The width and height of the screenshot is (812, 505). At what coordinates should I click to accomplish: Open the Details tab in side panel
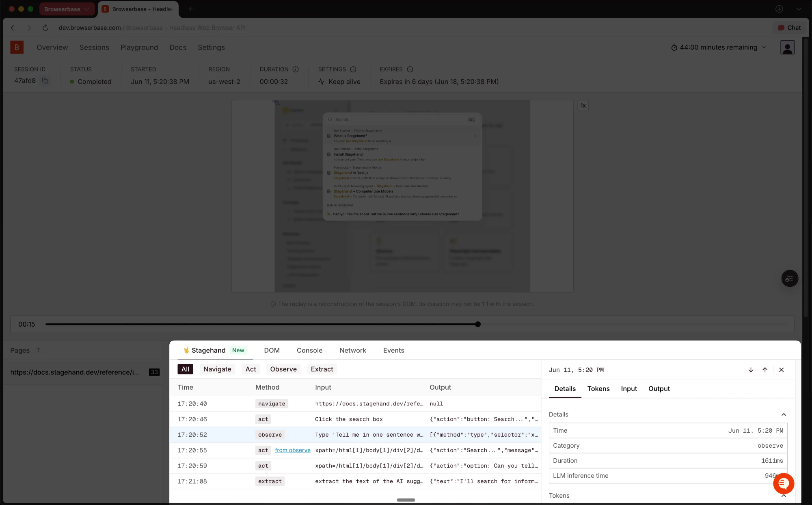pos(565,389)
